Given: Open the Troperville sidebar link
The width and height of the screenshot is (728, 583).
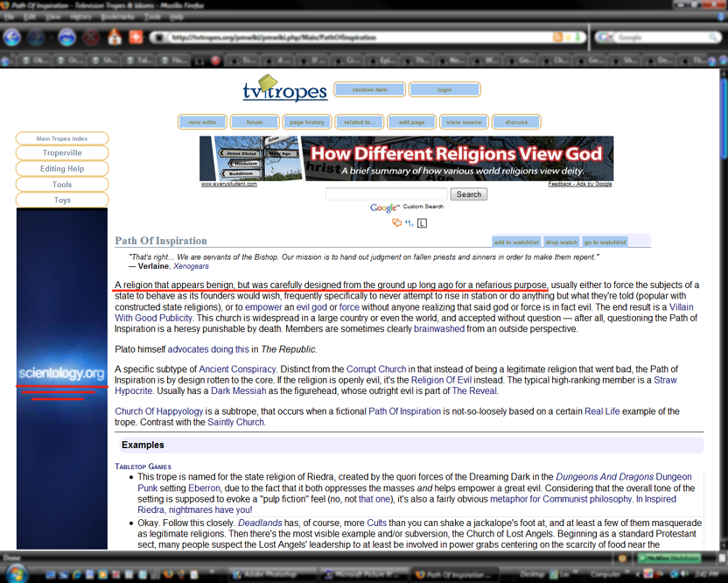Looking at the screenshot, I should point(61,152).
